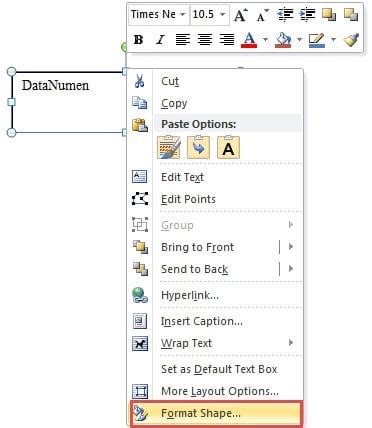Viewport: 372px width, 428px height.
Task: Click the Send to Back menu entry
Action: 203,269
